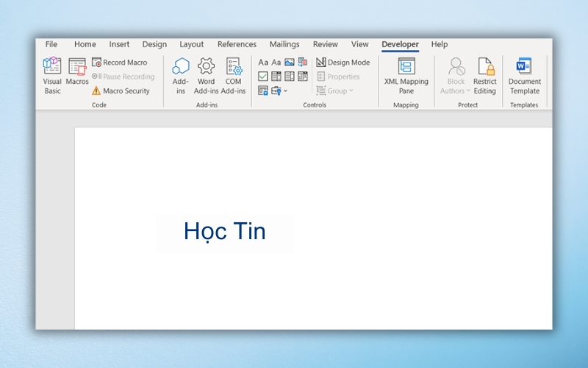Switch to the Design tab
The image size is (588, 368).
coord(154,44)
